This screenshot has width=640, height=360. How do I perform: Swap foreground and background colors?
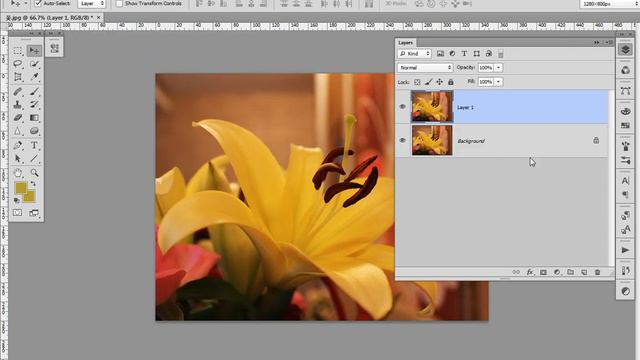(33, 184)
